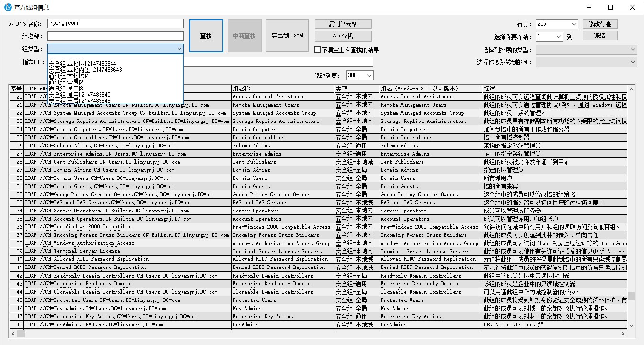
Task: Select the DnsAdmins group name cell
Action: pos(282,324)
